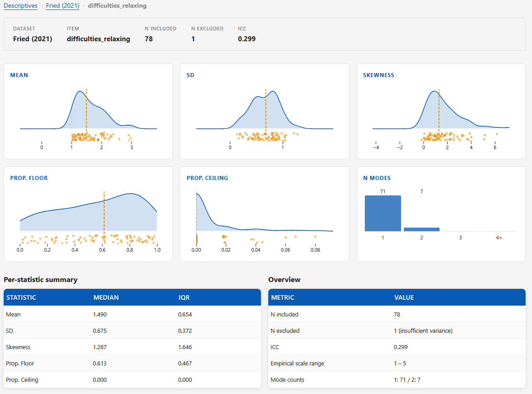Click the N EXCLUDED value 1 in header

pyautogui.click(x=193, y=39)
